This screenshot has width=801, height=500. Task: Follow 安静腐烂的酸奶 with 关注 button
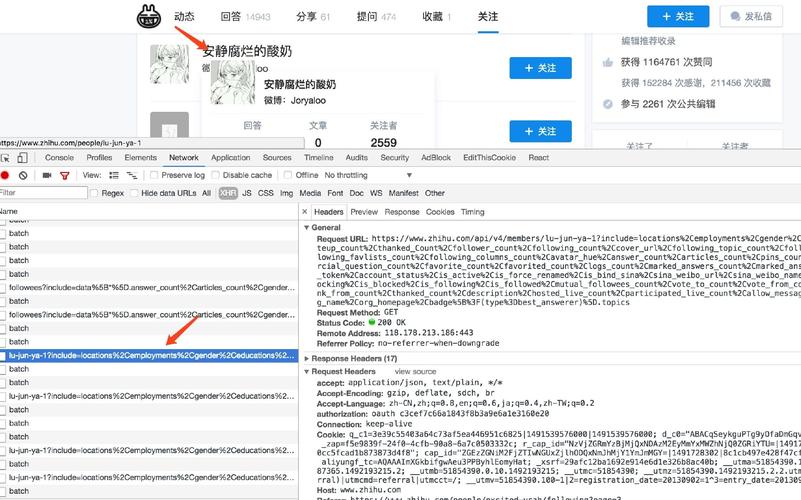540,68
